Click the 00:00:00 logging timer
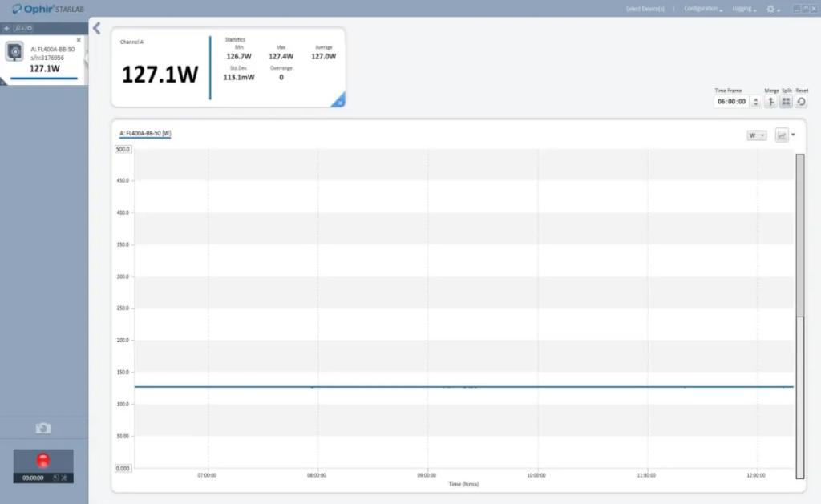The height and width of the screenshot is (504, 821). pyautogui.click(x=33, y=478)
